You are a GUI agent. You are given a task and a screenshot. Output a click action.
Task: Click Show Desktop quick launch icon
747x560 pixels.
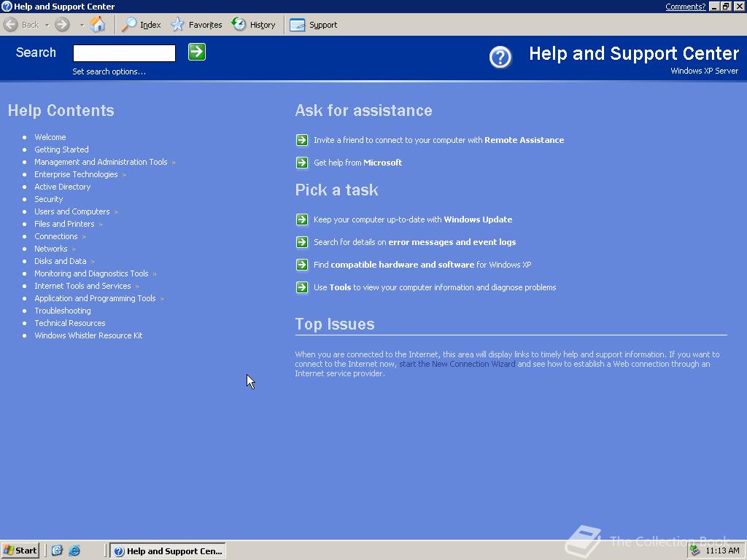[57, 551]
